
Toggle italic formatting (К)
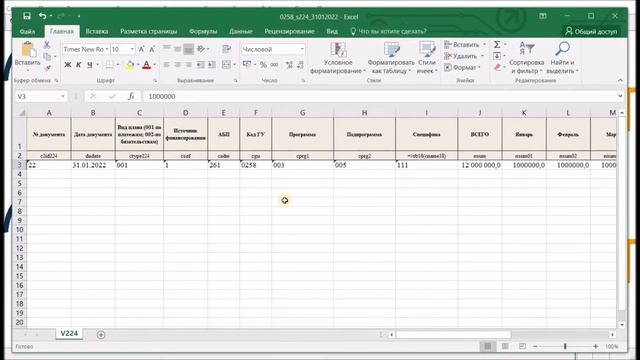[x=78, y=65]
